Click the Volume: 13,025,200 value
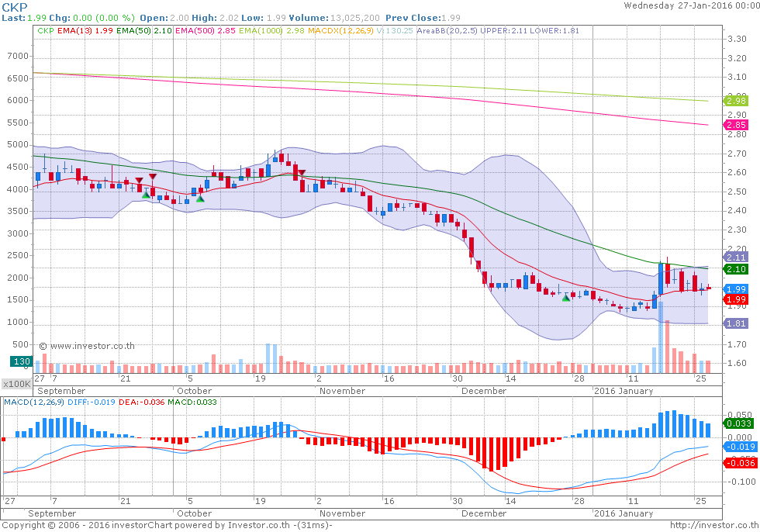 [x=334, y=18]
